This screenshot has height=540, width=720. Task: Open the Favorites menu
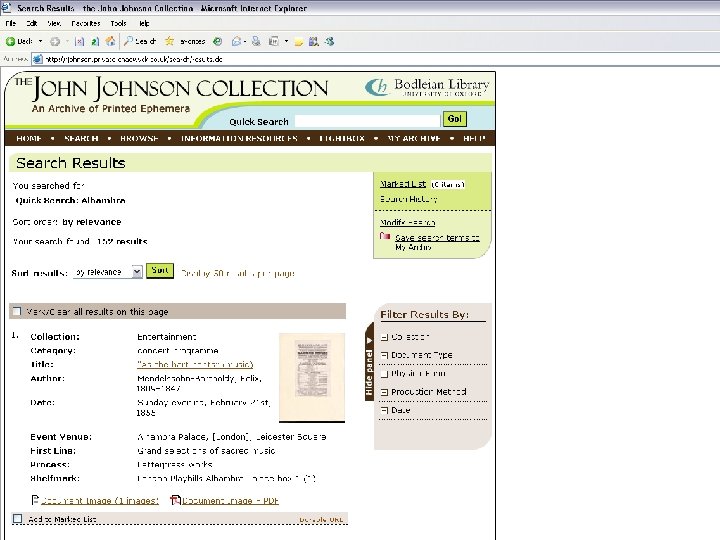(86, 23)
